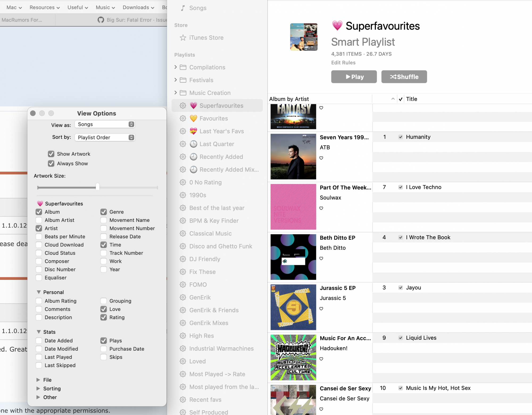The height and width of the screenshot is (415, 532).
Task: Open the Resources bookmarks menu
Action: 45,7
